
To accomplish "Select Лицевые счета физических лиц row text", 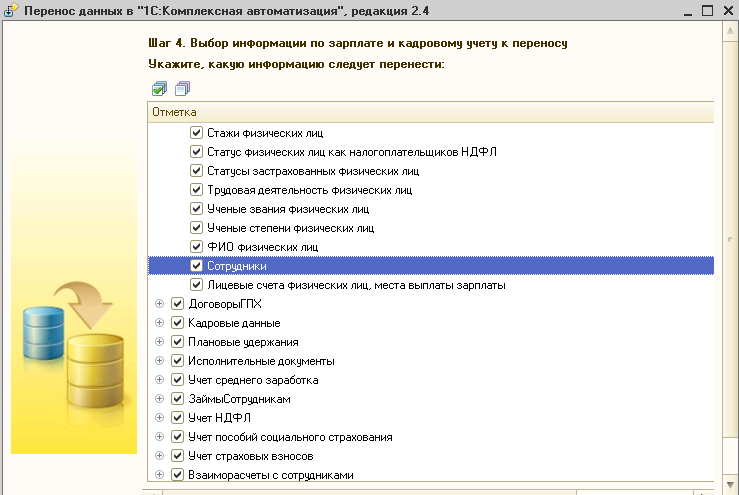I will pos(356,285).
